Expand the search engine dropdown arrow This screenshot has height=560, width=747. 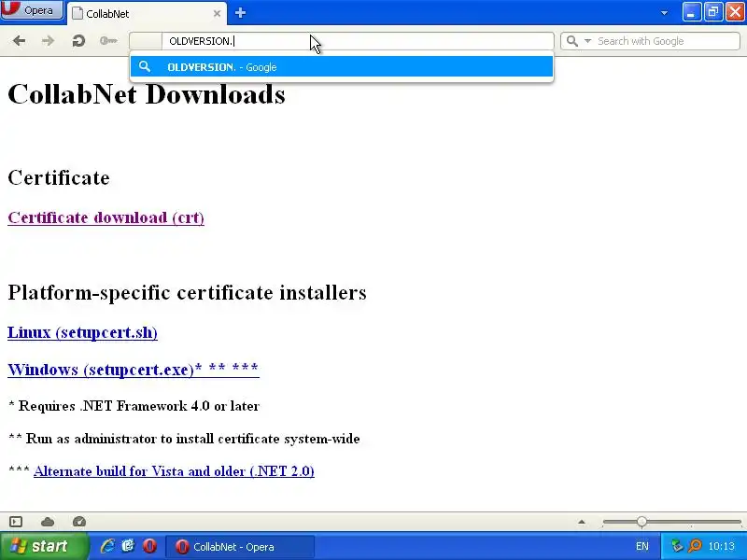[x=588, y=41]
